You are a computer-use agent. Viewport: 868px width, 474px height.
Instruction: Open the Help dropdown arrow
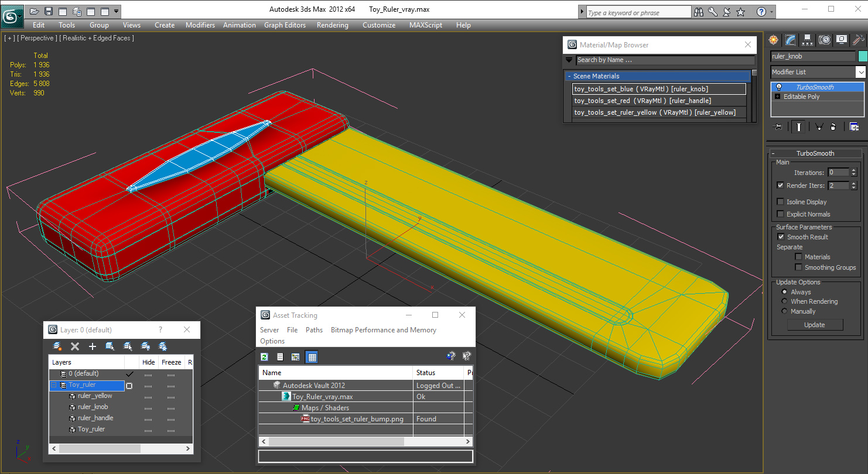click(772, 12)
